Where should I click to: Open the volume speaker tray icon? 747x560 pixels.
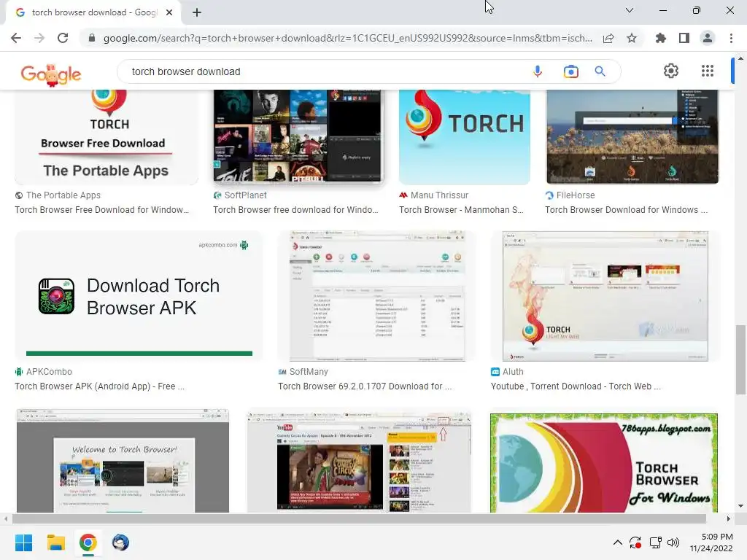click(673, 542)
